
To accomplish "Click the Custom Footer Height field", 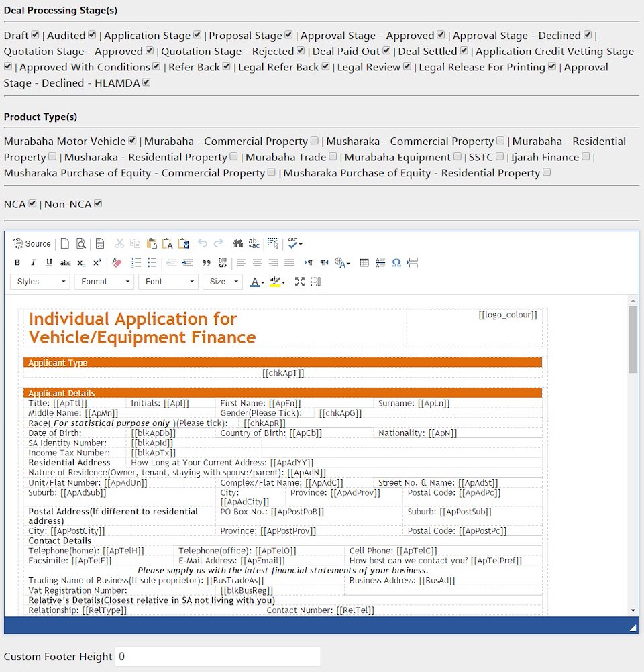I will click(x=217, y=656).
